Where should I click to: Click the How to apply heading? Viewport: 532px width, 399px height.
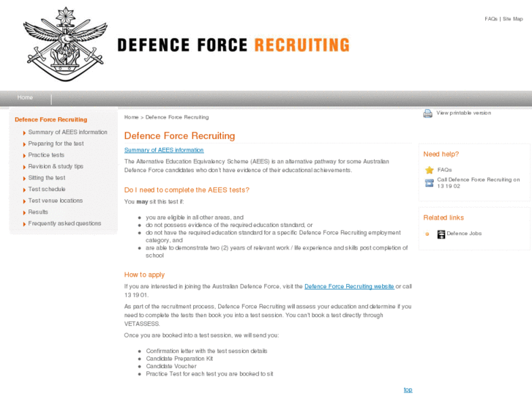coord(144,275)
